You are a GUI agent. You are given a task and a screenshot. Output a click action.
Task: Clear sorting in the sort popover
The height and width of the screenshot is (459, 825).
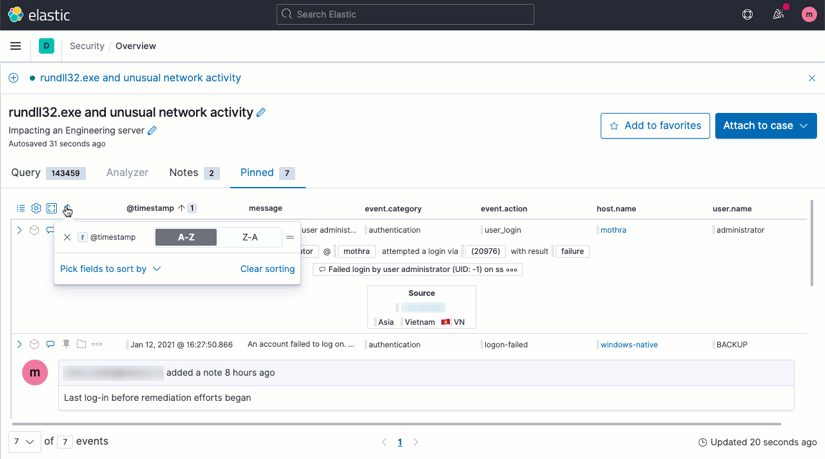pyautogui.click(x=267, y=269)
